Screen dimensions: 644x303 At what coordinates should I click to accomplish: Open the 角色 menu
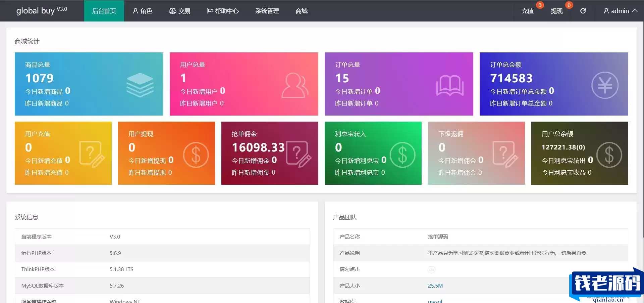(x=143, y=11)
